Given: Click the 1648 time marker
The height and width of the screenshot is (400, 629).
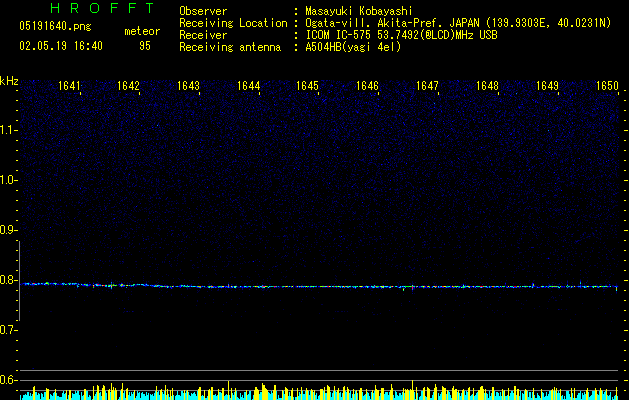Looking at the screenshot, I should pos(487,86).
